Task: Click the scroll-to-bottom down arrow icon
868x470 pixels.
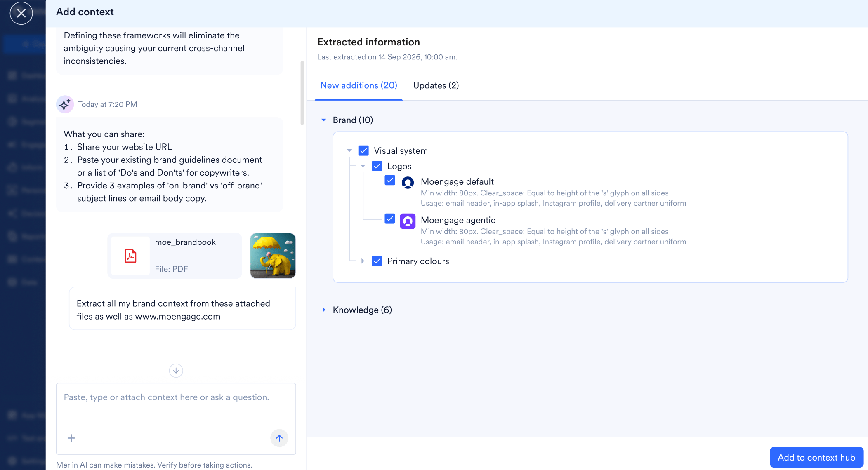Action: (176, 370)
